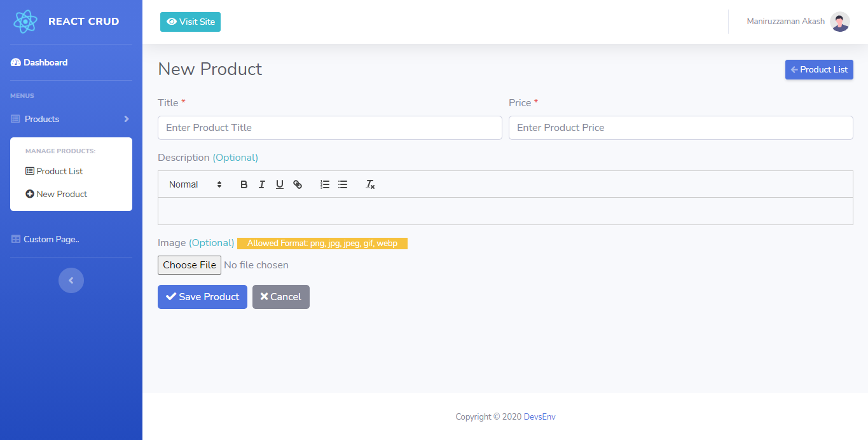
Task: Open the Normal text style dropdown
Action: click(193, 184)
